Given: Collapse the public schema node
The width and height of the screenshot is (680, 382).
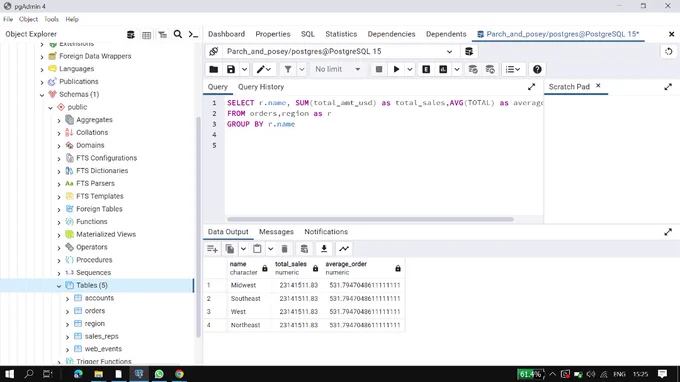Looking at the screenshot, I should (x=50, y=108).
